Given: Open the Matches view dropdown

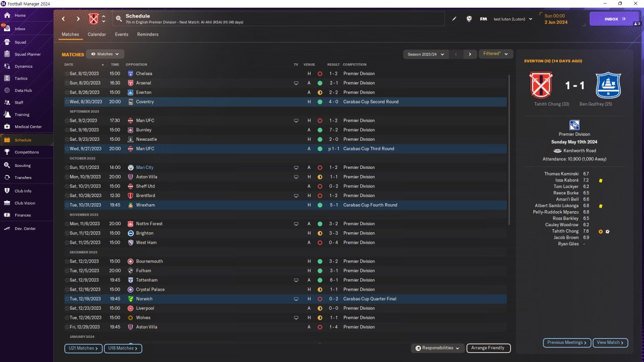Looking at the screenshot, I should click(x=105, y=54).
